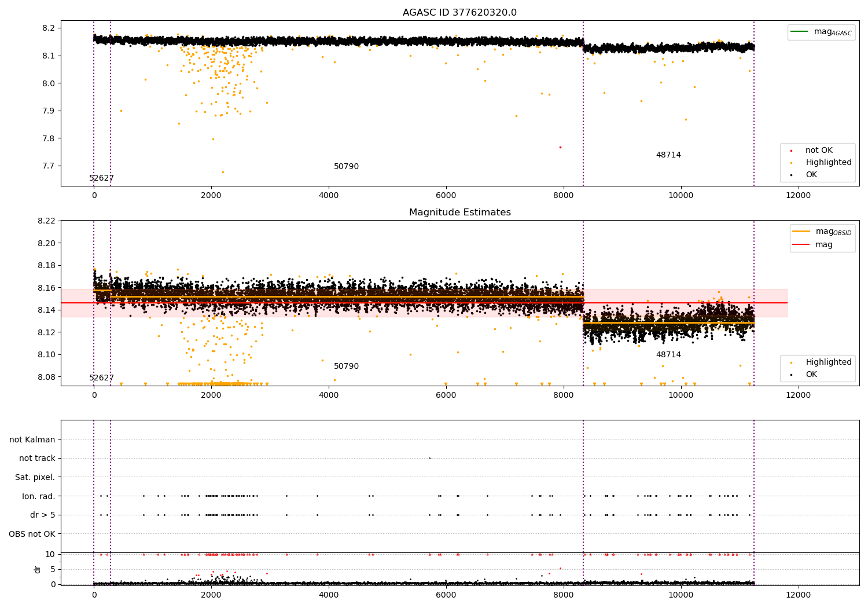Image resolution: width=868 pixels, height=608 pixels.
Task: Click 'Highlighted' in the AGASC plot legend
Action: 829,163
